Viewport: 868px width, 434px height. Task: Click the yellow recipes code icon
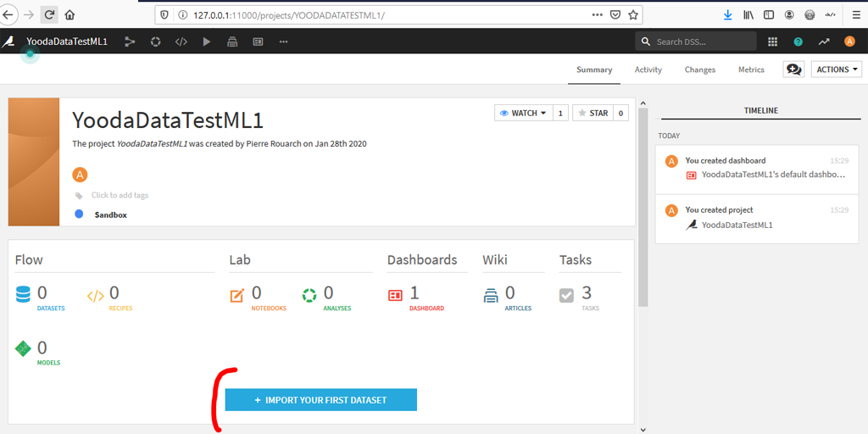pos(95,296)
